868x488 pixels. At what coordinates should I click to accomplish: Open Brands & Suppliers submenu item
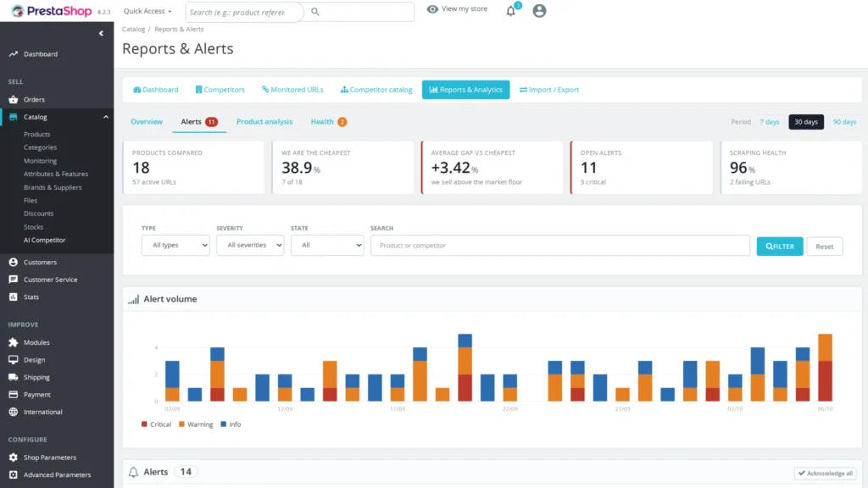click(x=53, y=187)
